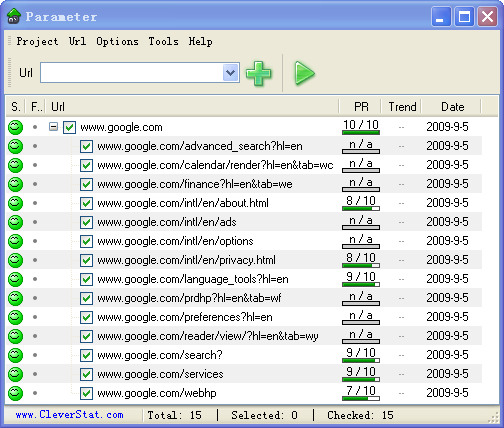
Task: Click the smiley status icon for www.google.com root
Action: (x=15, y=127)
